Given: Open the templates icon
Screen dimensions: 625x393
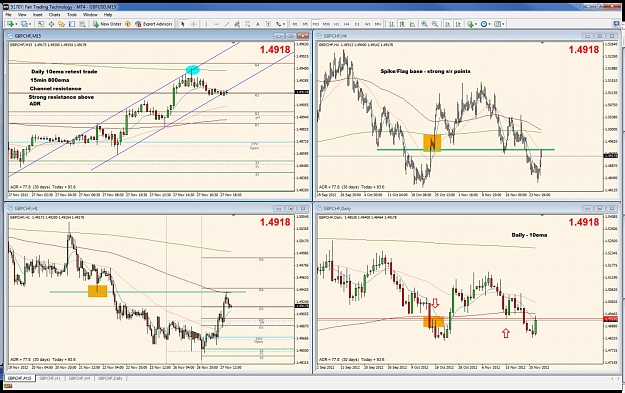Looking at the screenshot, I should click(497, 24).
